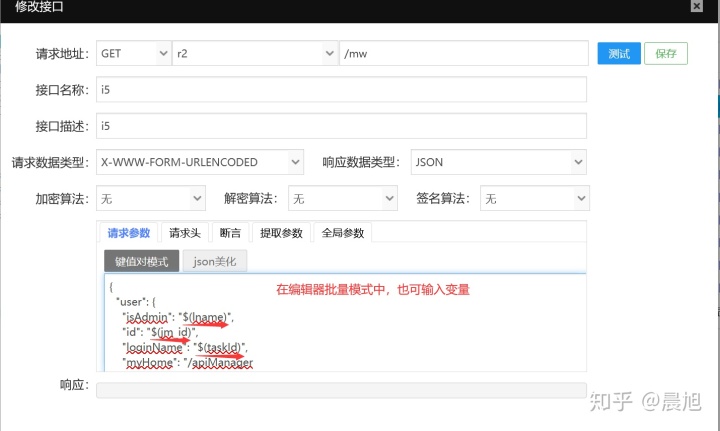Switch to the 请求头 tab
Viewport: 720px width, 431px height.
pyautogui.click(x=185, y=233)
